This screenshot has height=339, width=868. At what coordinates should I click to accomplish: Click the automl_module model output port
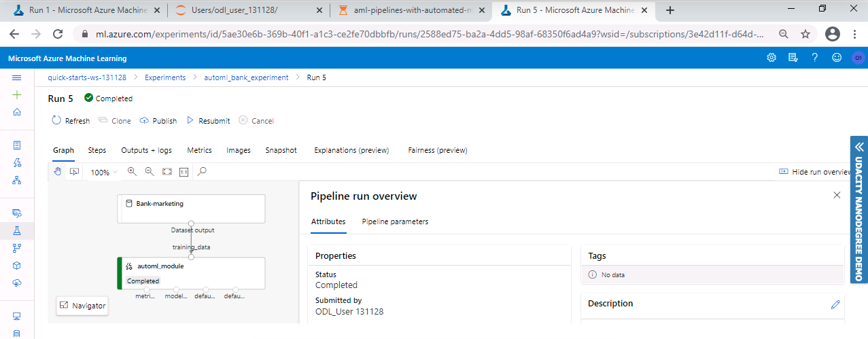[x=176, y=289]
